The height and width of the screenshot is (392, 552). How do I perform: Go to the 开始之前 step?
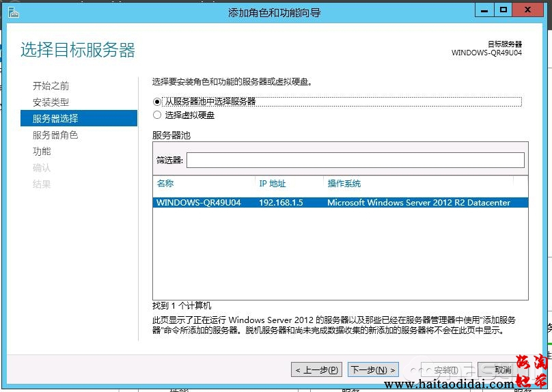click(51, 86)
